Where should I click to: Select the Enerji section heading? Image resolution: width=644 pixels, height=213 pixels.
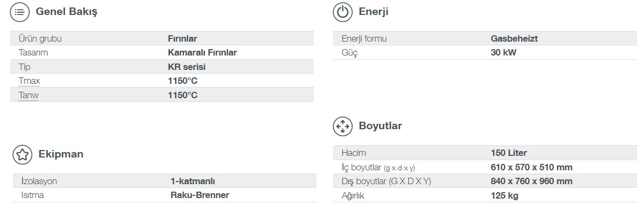(373, 11)
